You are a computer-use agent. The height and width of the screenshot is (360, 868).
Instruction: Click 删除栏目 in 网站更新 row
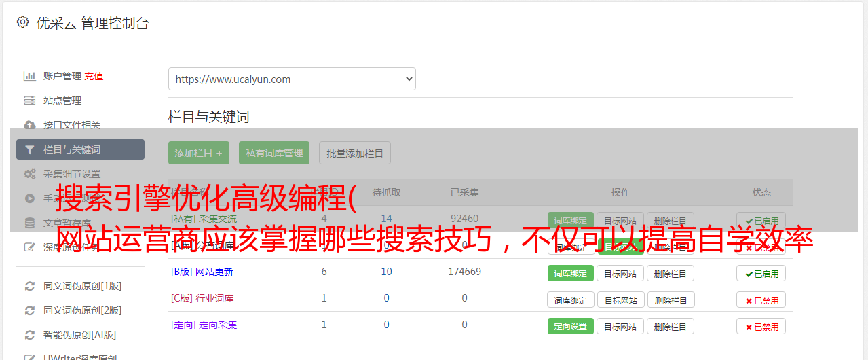pos(671,273)
